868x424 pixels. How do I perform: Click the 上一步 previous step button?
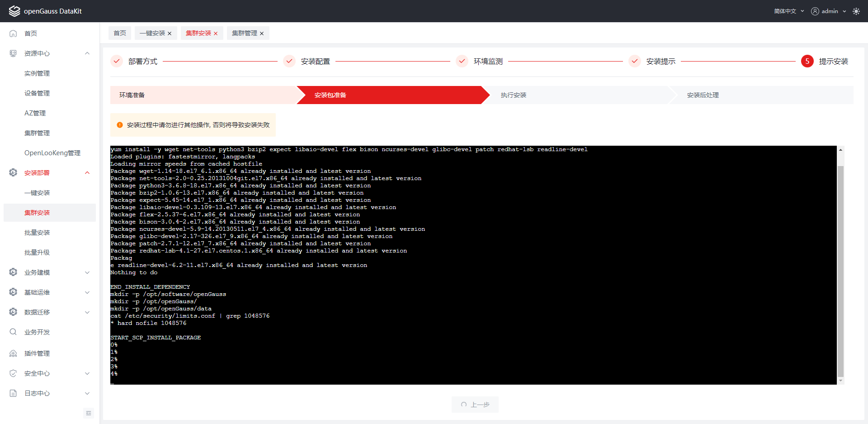click(475, 405)
